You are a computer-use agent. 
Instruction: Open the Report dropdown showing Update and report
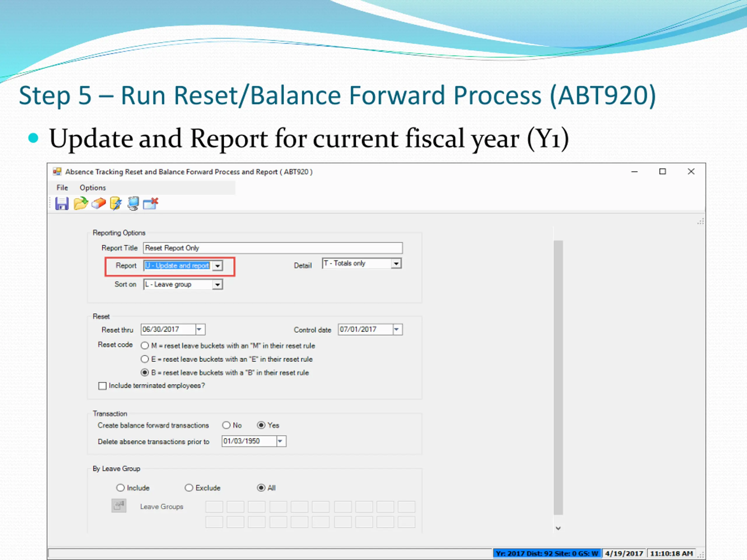click(217, 266)
